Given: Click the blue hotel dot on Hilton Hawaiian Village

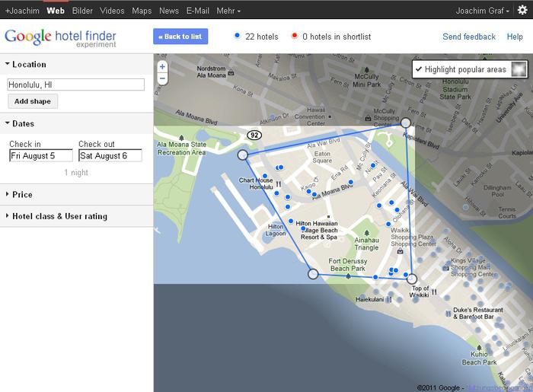Looking at the screenshot, I should point(303,228).
